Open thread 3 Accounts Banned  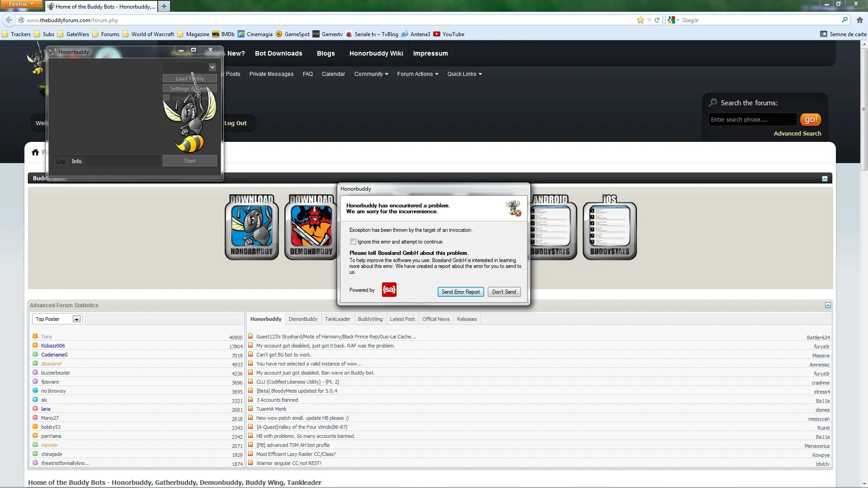click(x=277, y=400)
